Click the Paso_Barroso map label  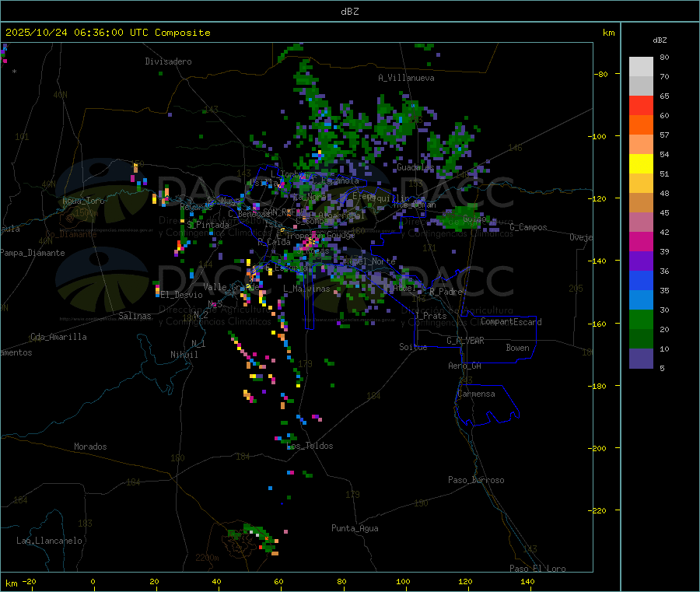pyautogui.click(x=476, y=480)
